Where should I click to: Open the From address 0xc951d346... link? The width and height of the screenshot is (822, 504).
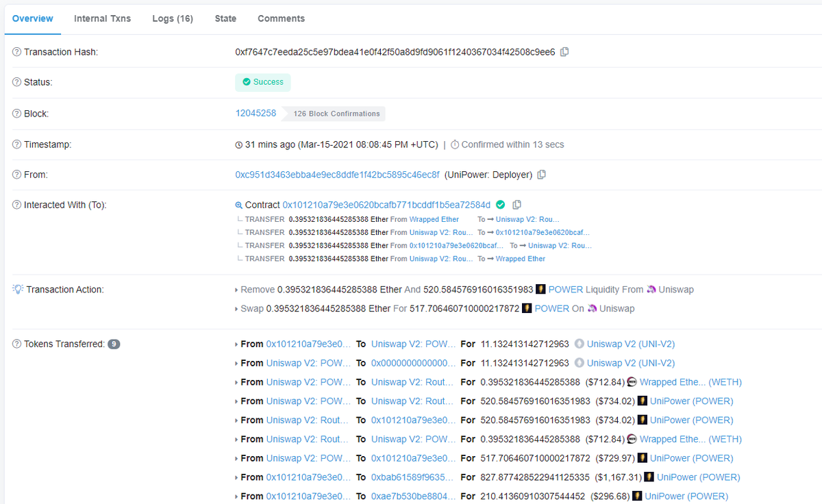(x=338, y=175)
